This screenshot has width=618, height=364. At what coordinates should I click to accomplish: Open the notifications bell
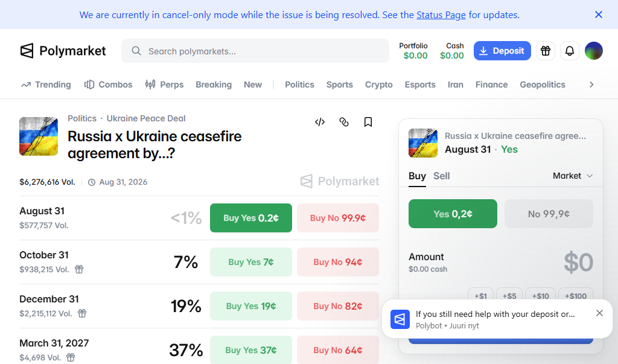570,51
